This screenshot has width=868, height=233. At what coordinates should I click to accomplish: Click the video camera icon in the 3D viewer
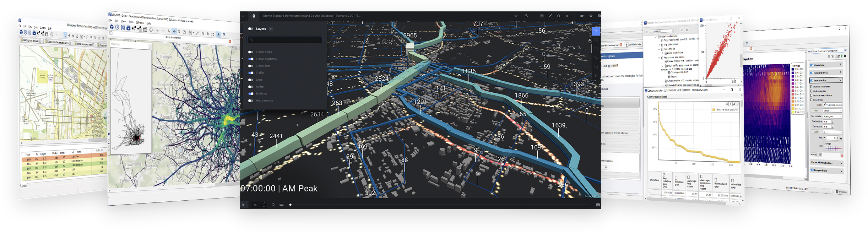tap(582, 16)
